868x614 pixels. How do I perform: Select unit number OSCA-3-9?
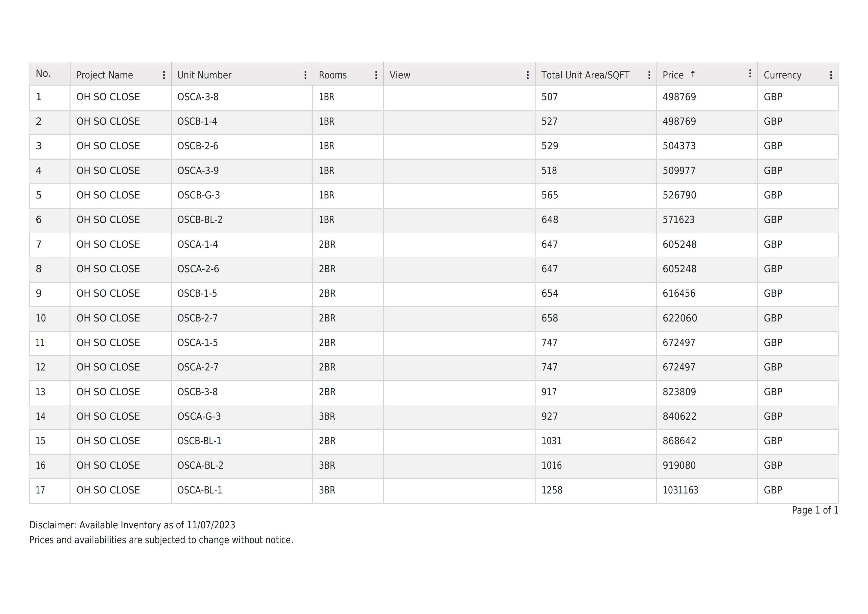tap(198, 171)
